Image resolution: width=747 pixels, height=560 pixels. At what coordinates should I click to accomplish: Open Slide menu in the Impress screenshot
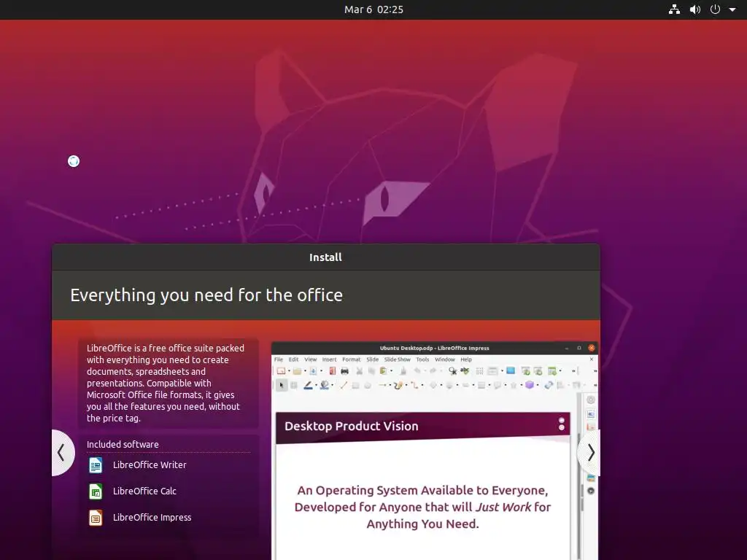[373, 359]
